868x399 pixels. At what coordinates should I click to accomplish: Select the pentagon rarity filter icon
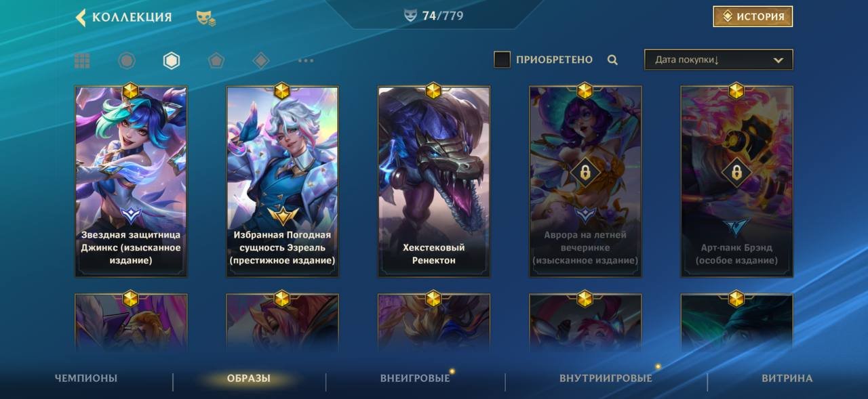(216, 61)
